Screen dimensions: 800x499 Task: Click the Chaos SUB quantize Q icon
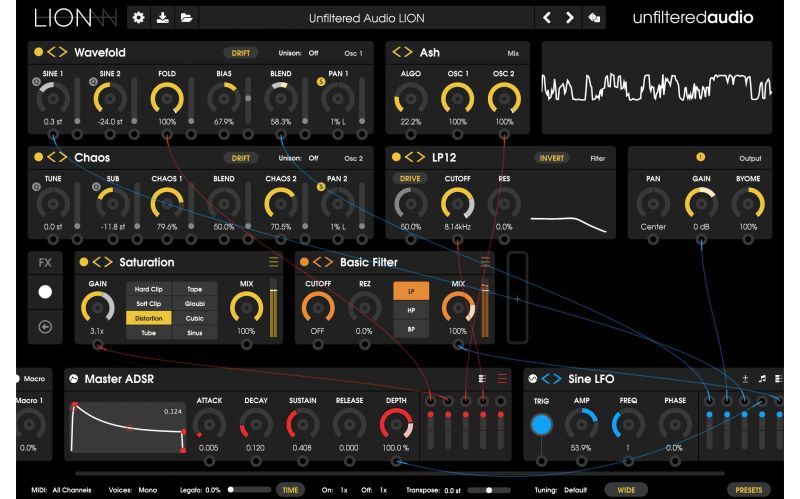click(96, 187)
